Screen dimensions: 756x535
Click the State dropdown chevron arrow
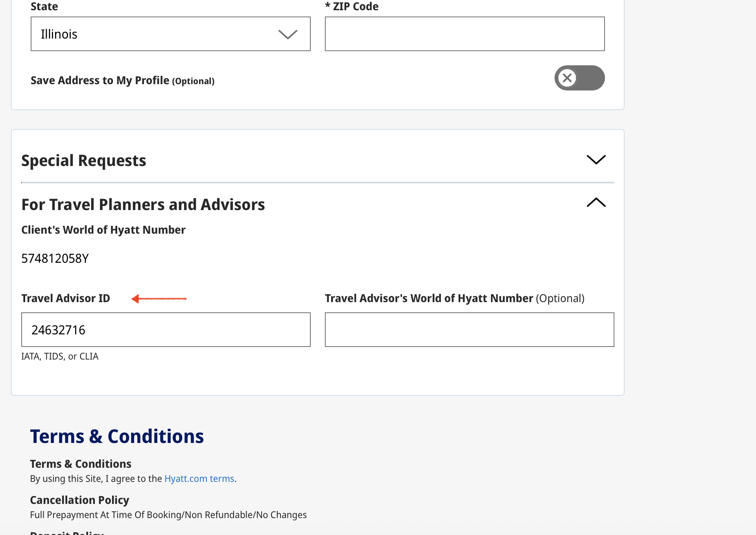click(288, 34)
